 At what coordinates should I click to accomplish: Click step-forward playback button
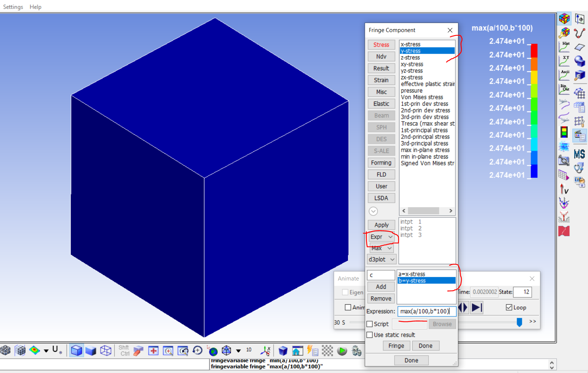point(477,307)
